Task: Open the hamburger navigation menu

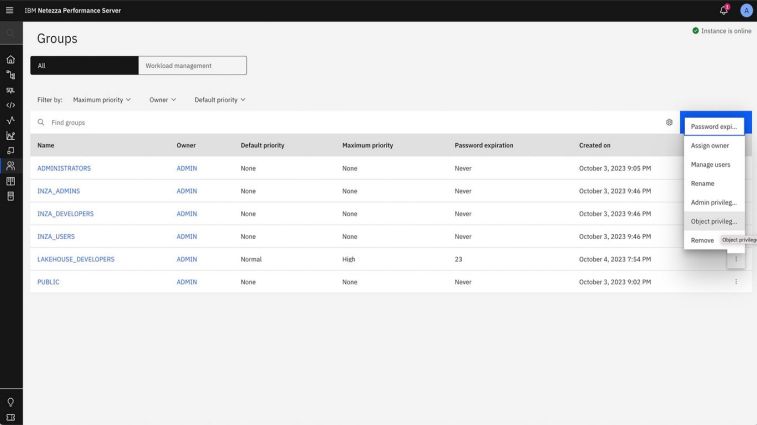Action: tap(11, 10)
